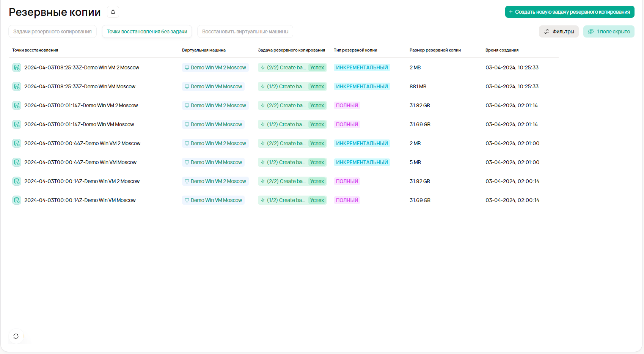
Task: Click the restore point icon for 2024-04-03T00:01:14Z-Demo Win VM Moscow
Action: (17, 124)
